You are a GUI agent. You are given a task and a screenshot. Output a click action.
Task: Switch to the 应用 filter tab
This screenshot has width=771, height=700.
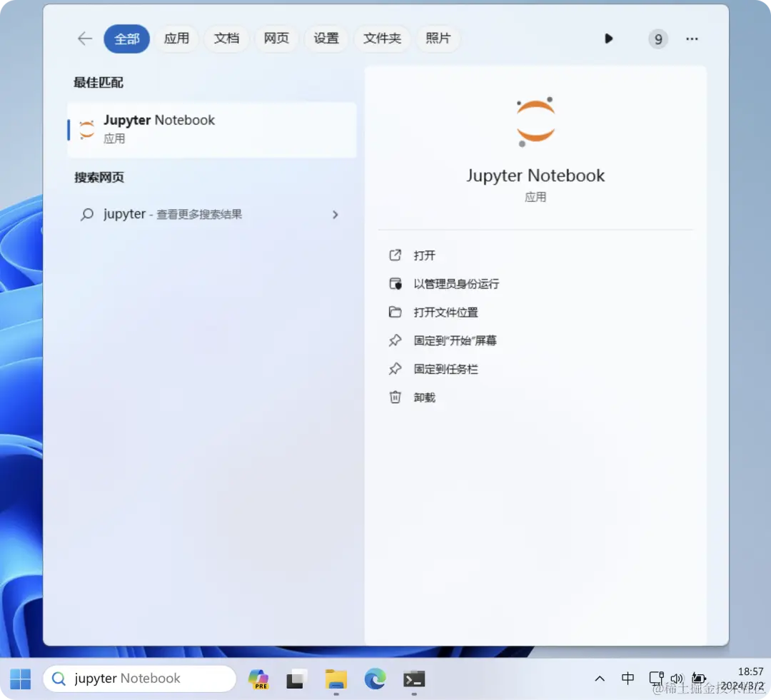[x=177, y=39]
